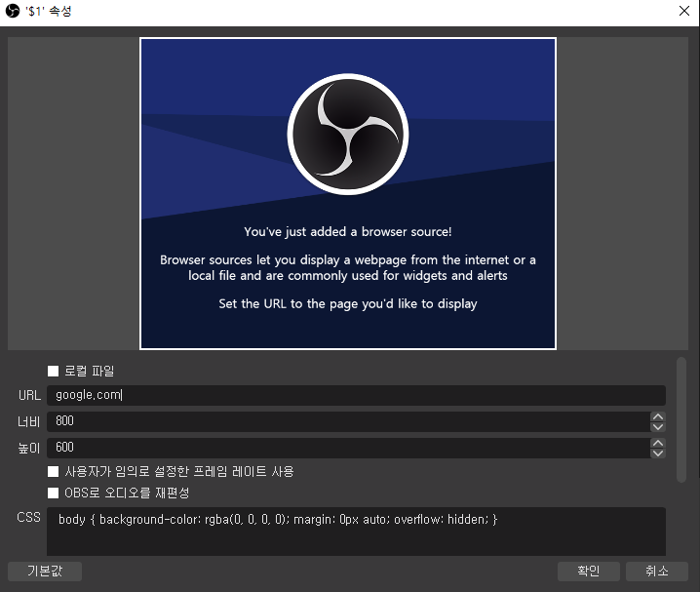Click the CSS label

pos(28,517)
